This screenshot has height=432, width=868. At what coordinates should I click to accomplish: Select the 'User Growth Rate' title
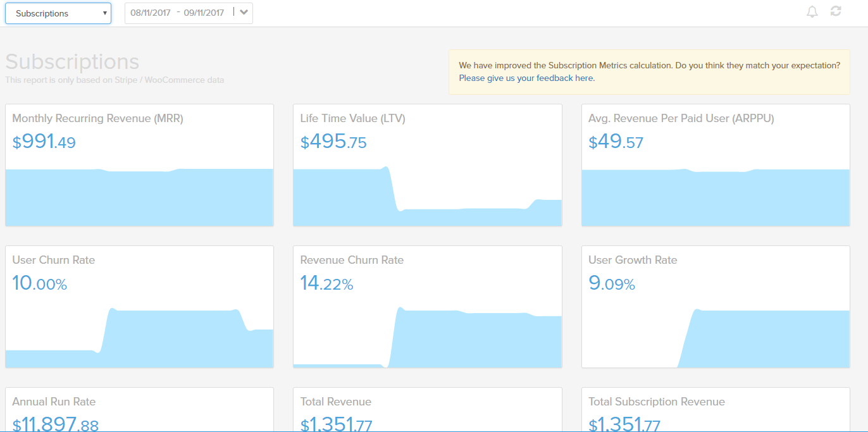click(633, 260)
